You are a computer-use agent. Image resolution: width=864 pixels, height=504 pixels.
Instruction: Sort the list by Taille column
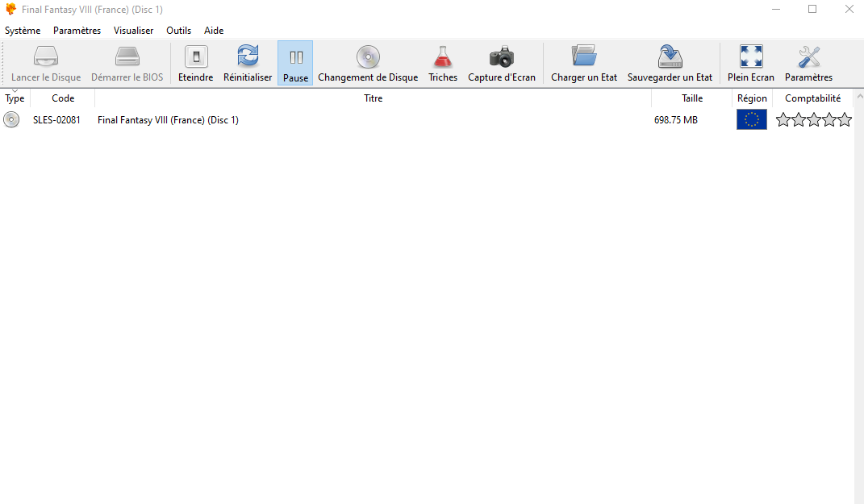[x=692, y=98]
